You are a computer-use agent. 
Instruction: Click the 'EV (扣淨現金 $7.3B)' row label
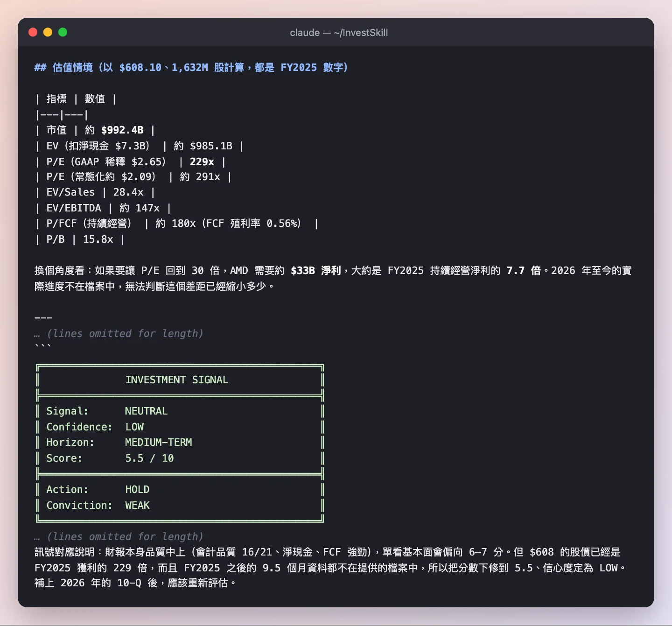click(x=98, y=146)
